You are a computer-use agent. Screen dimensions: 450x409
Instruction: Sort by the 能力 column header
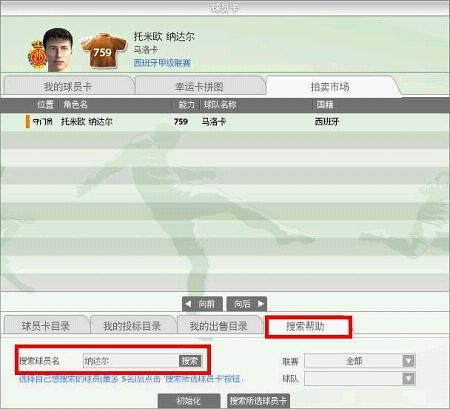coord(186,105)
